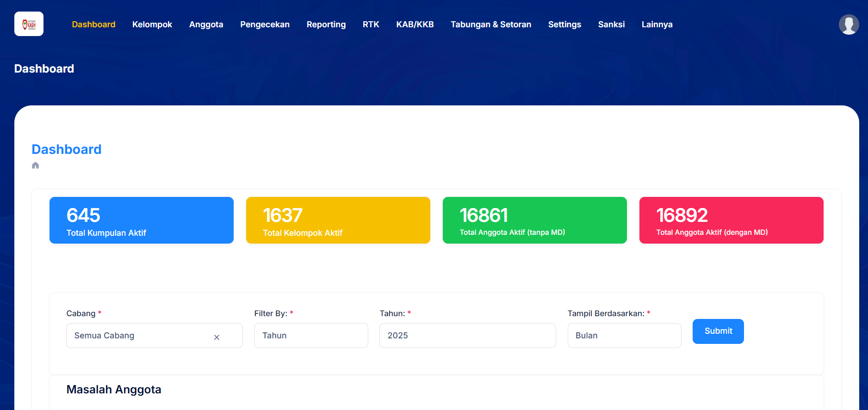
Task: Clear the Semua Cabang selection
Action: [217, 337]
